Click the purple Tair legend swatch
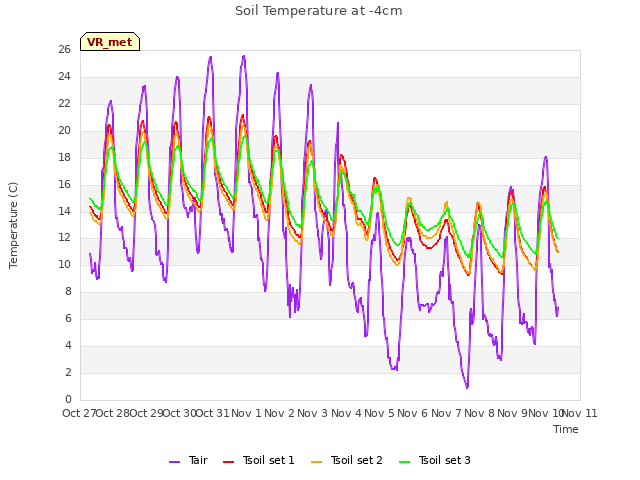This screenshot has height=480, width=640. 174,462
